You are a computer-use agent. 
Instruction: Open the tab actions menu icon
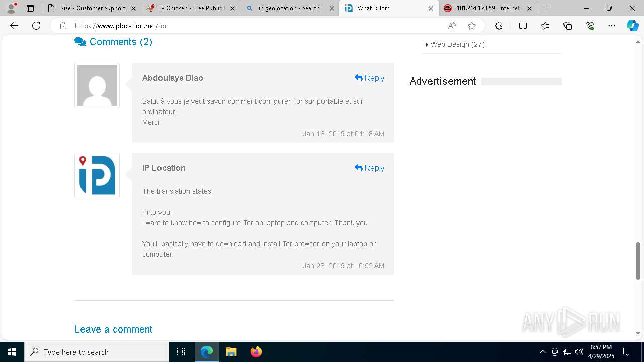pyautogui.click(x=30, y=8)
